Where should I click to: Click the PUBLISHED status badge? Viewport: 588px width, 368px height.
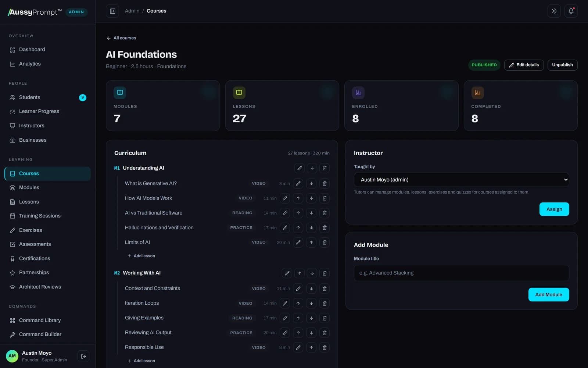(x=484, y=65)
